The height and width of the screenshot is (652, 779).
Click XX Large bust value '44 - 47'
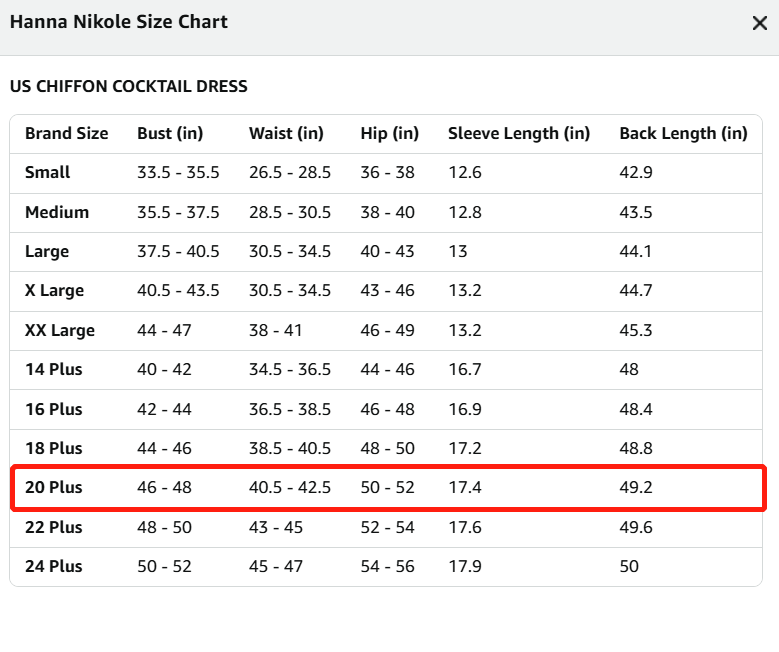point(164,330)
